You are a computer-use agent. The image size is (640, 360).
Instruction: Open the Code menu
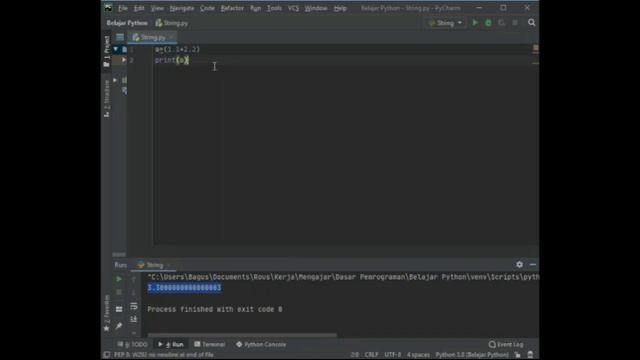[x=207, y=8]
